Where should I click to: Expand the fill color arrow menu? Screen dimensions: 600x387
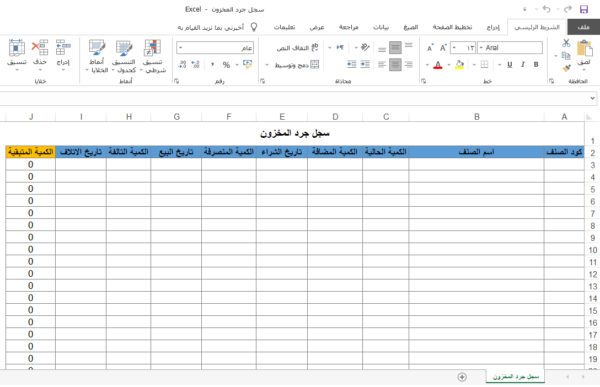(449, 65)
